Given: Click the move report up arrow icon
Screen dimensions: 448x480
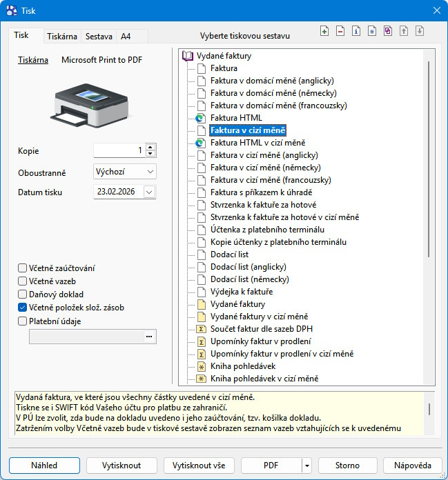Looking at the screenshot, I should (404, 31).
